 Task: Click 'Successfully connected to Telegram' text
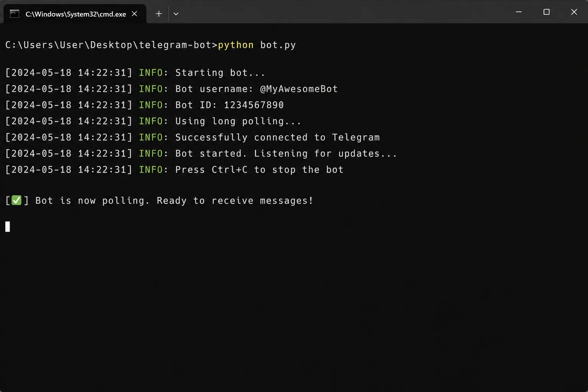pos(278,137)
